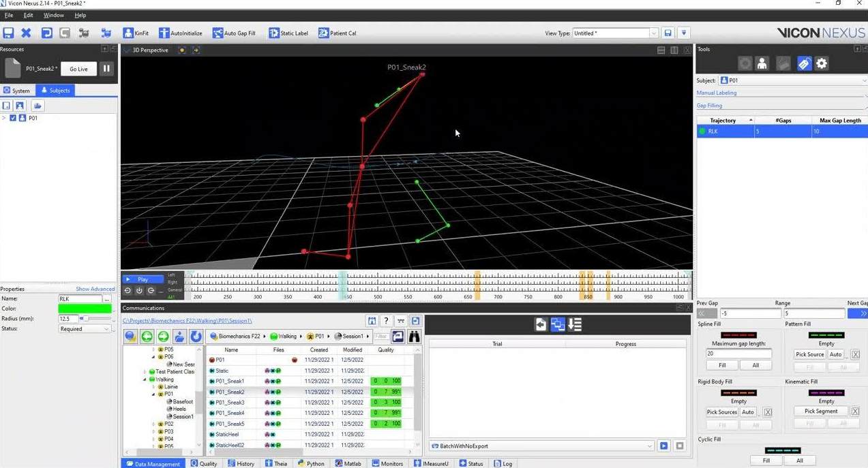Open the Label/Edit tools tag icon
The image size is (868, 468).
pos(804,63)
